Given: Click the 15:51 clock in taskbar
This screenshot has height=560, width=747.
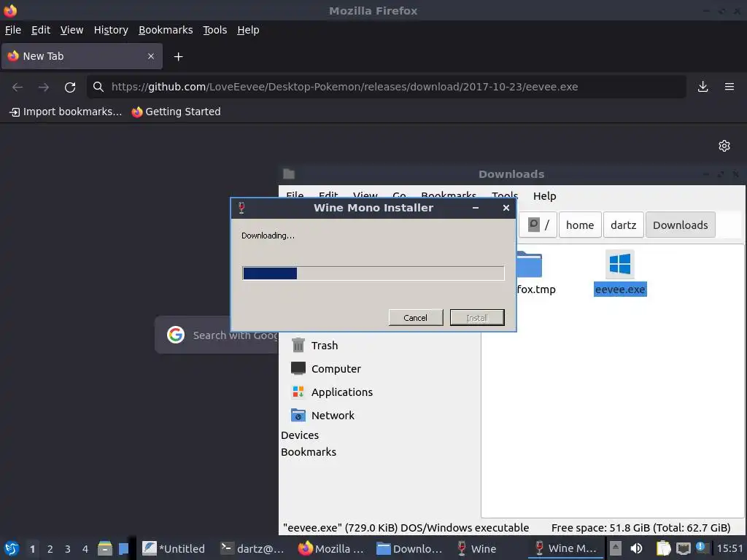Looking at the screenshot, I should 729,548.
